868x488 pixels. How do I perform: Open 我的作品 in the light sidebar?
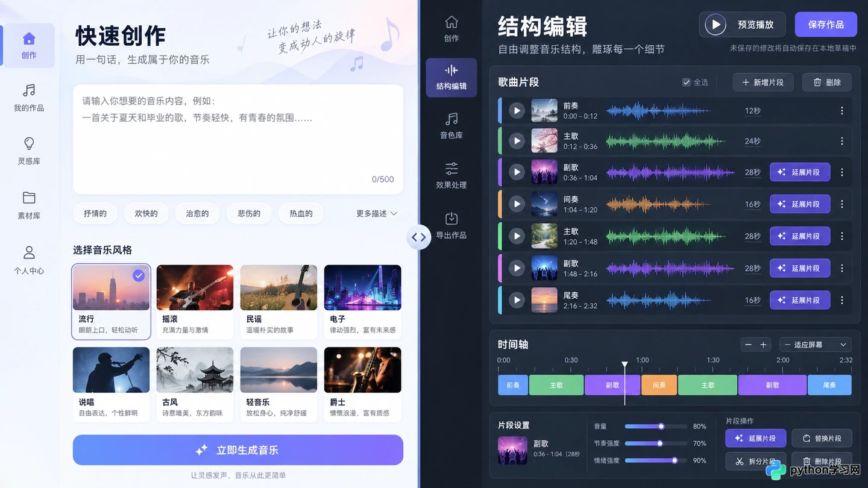29,98
